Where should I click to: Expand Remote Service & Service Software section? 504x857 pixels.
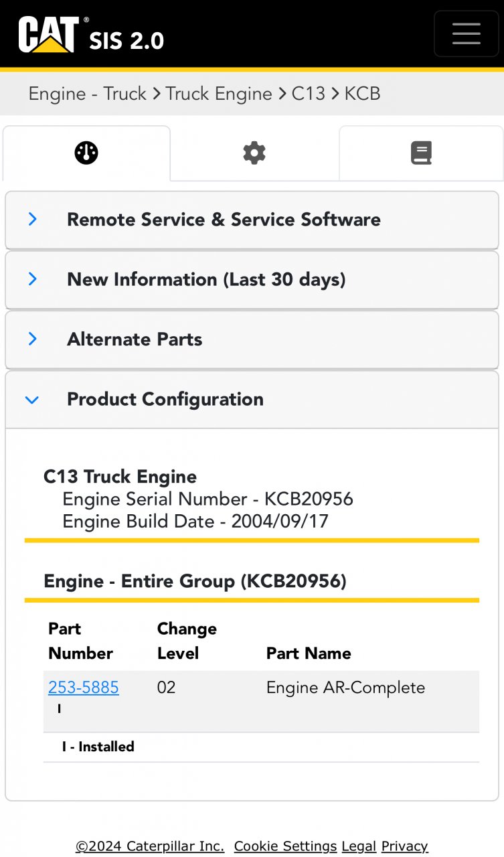click(224, 220)
